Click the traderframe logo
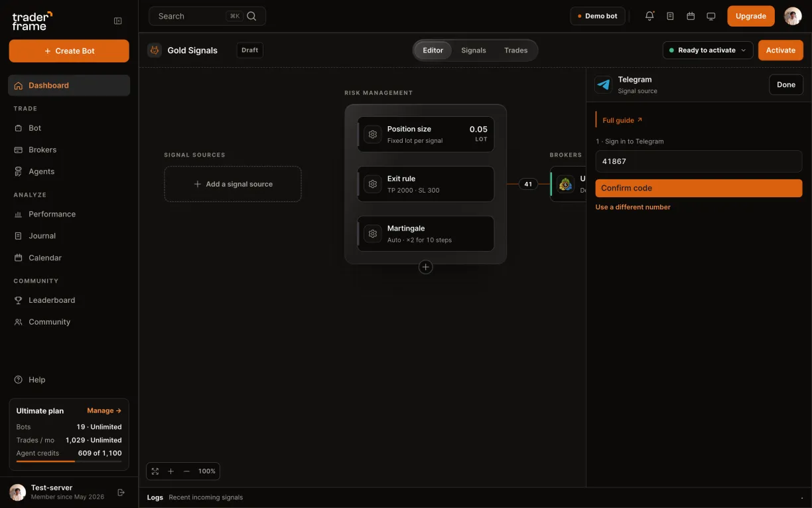 (32, 21)
